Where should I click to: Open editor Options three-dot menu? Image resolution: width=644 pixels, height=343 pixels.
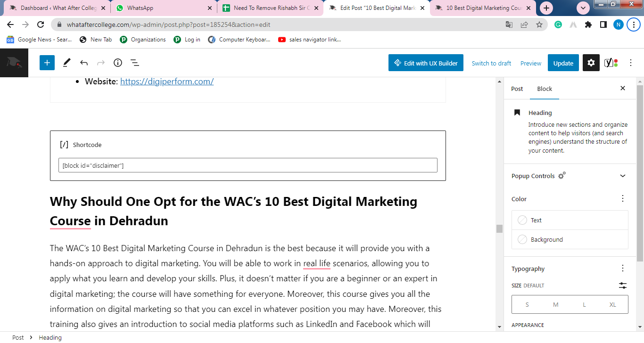coord(631,63)
